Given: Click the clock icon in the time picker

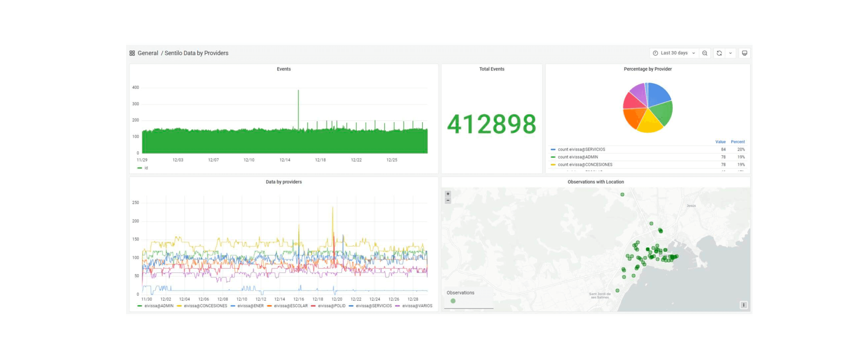Looking at the screenshot, I should tap(655, 53).
